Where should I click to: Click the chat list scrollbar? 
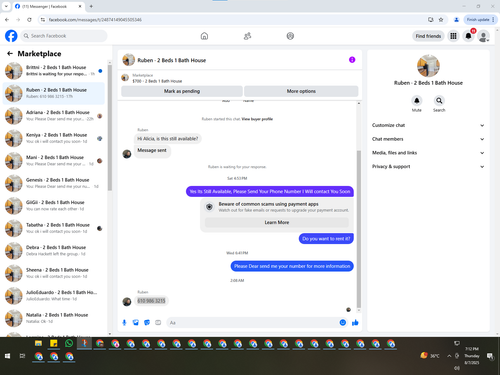click(110, 128)
